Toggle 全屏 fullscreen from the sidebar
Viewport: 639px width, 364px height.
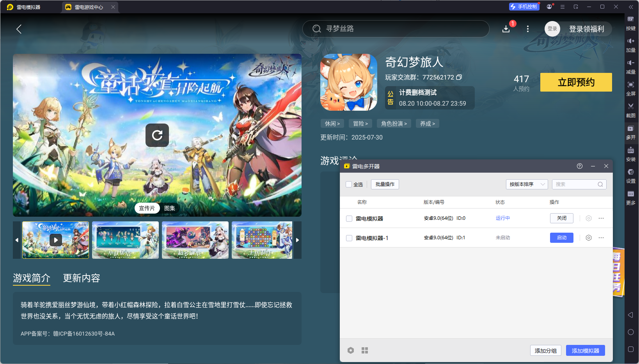[x=630, y=88]
